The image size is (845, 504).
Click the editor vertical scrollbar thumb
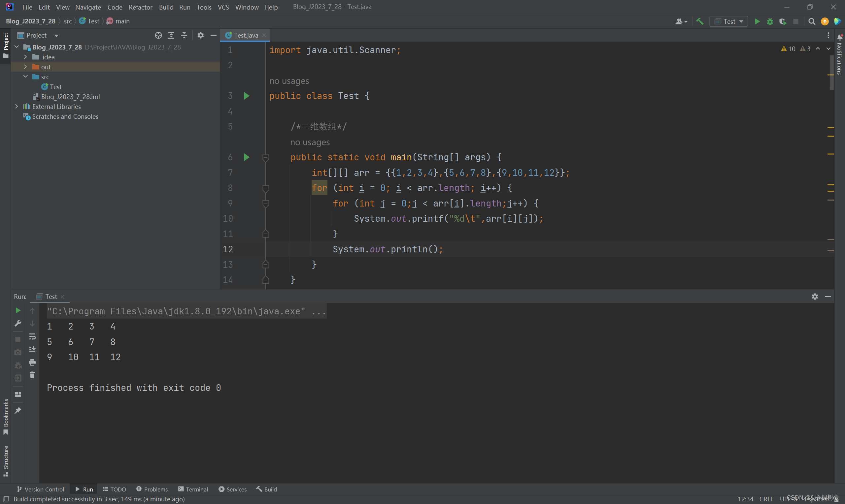(x=831, y=72)
